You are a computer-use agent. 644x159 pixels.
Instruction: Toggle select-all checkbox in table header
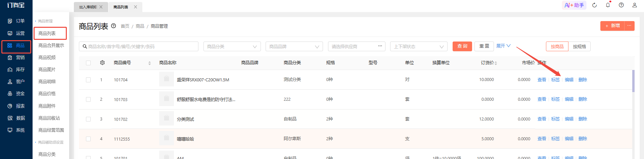tap(88, 63)
